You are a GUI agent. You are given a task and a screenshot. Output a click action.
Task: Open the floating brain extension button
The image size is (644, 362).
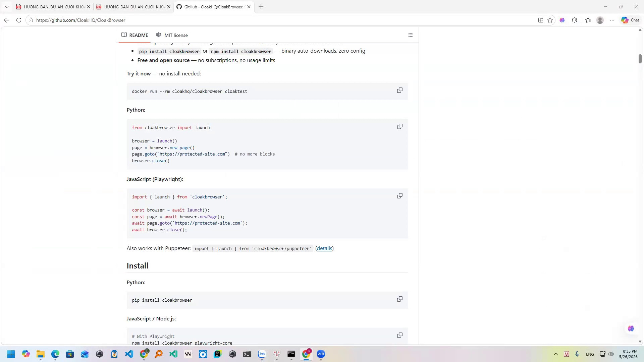coord(631,328)
